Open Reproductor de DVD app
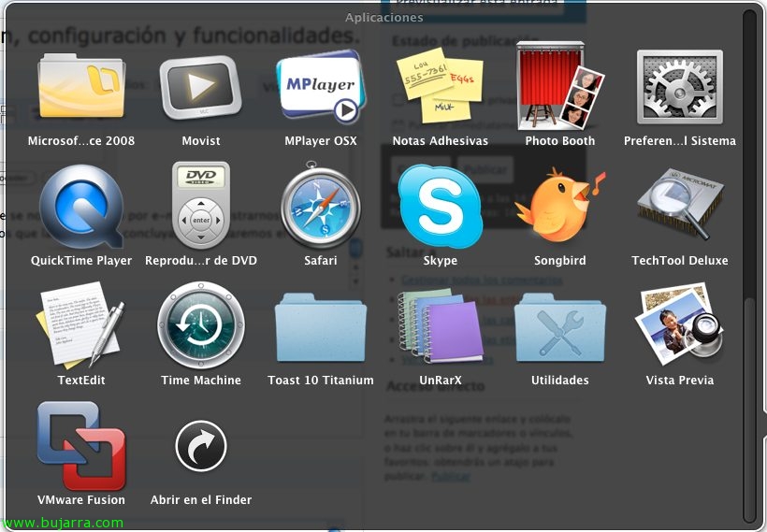Image resolution: width=767 pixels, height=532 pixels. coord(201,208)
